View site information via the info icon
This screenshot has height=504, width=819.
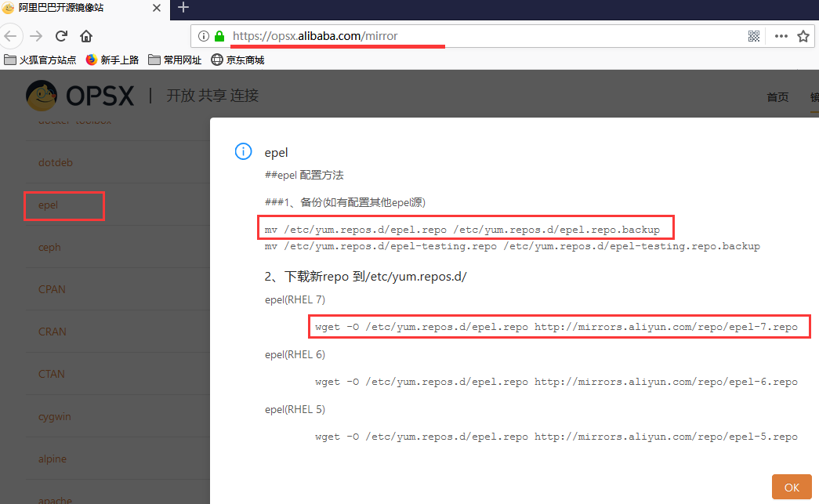pyautogui.click(x=204, y=36)
